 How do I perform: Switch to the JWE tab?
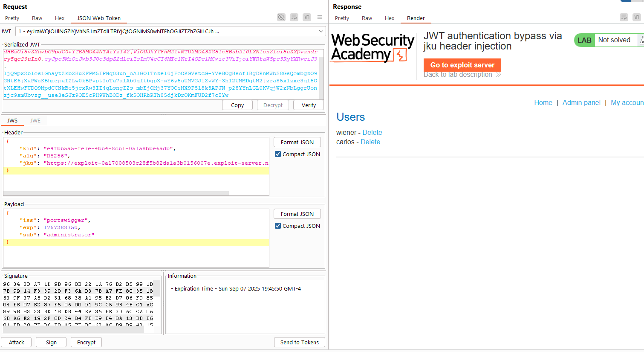(x=35, y=121)
